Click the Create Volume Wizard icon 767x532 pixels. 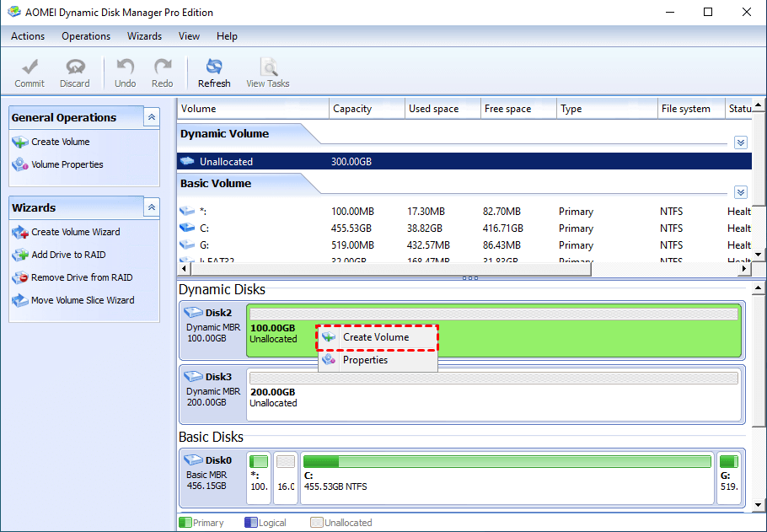20,232
